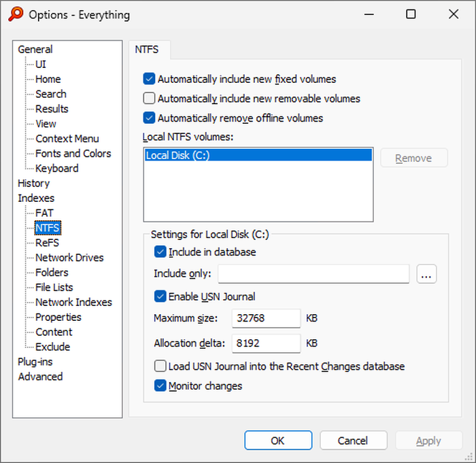Open Folders index options
This screenshot has height=463, width=476.
(x=52, y=273)
